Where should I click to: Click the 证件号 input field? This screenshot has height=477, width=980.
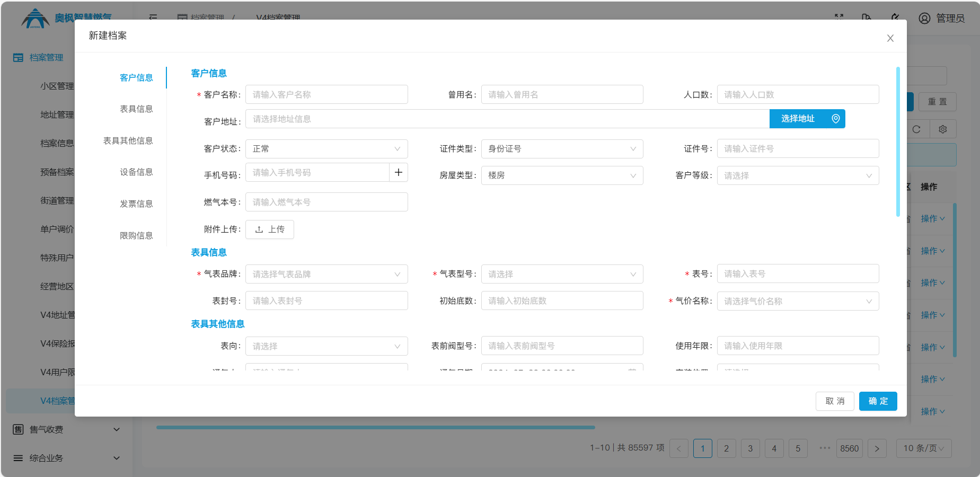[x=798, y=148]
